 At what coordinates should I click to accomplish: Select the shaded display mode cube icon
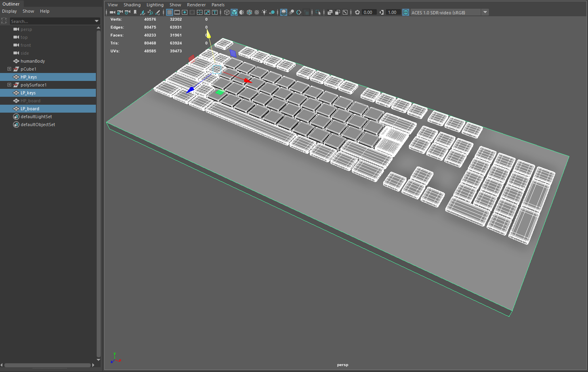point(235,12)
